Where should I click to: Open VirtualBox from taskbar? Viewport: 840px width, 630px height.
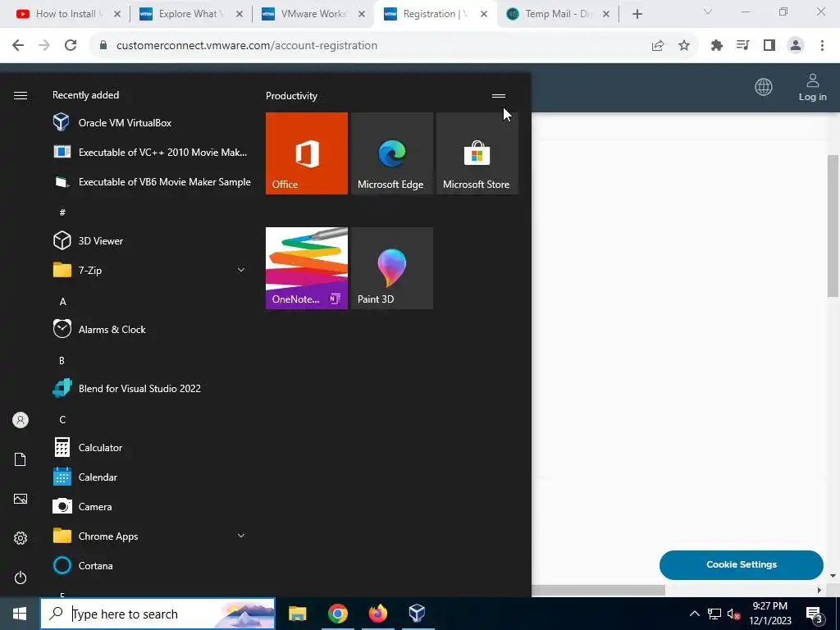click(x=418, y=614)
